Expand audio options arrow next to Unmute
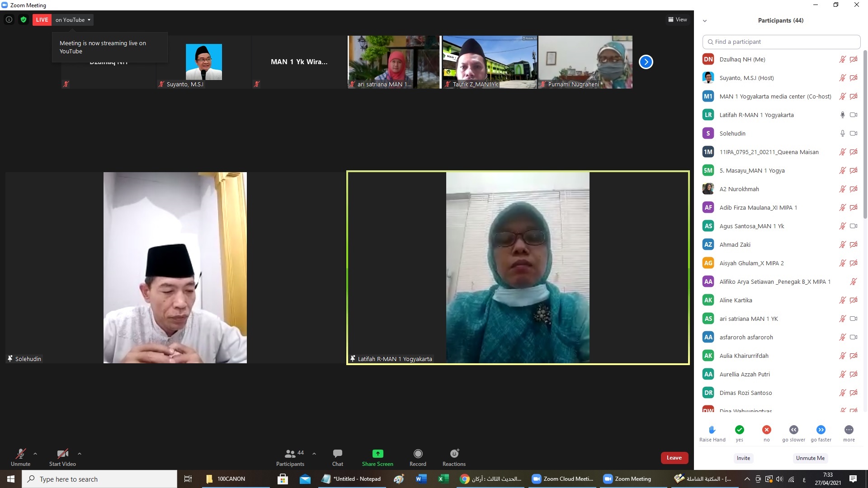Viewport: 868px width, 488px height. click(35, 454)
